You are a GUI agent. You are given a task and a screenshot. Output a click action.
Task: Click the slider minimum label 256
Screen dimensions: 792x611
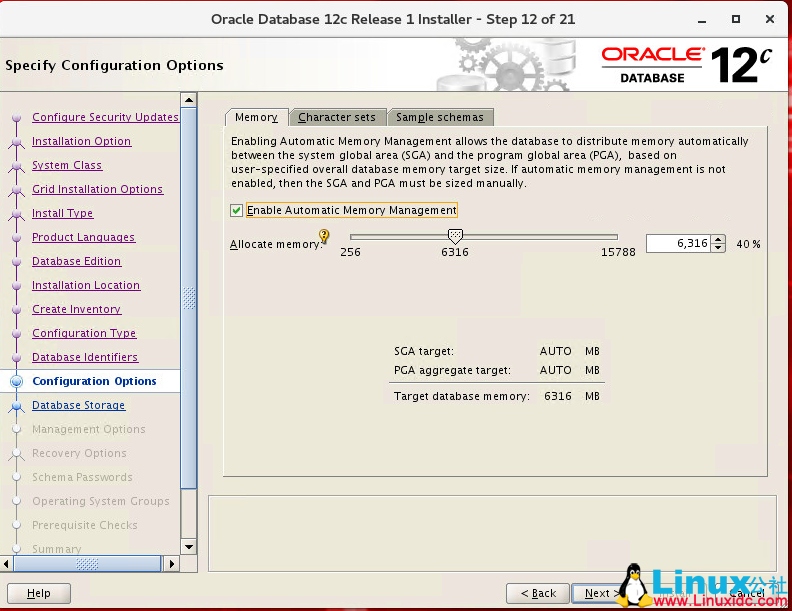[350, 252]
